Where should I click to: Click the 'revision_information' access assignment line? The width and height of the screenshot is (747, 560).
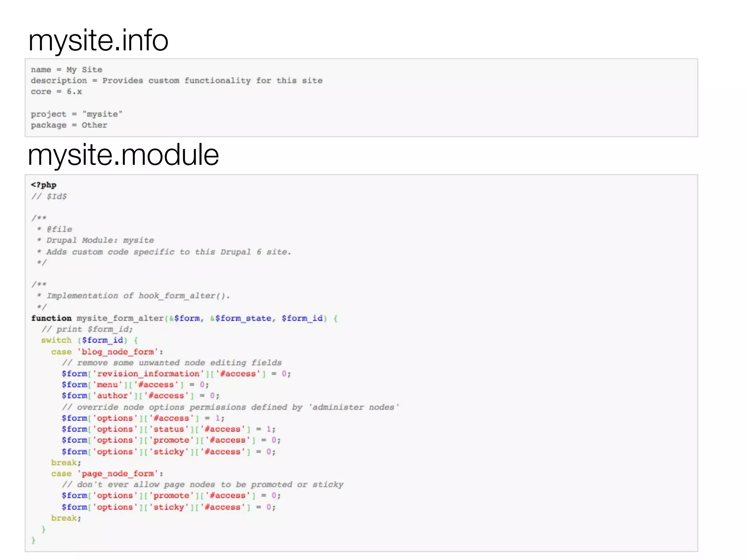tap(176, 374)
